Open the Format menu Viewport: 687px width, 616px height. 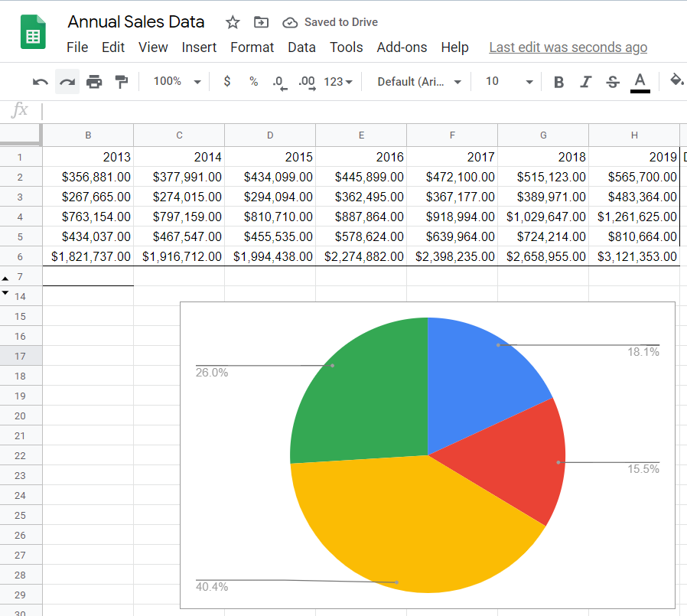(252, 47)
